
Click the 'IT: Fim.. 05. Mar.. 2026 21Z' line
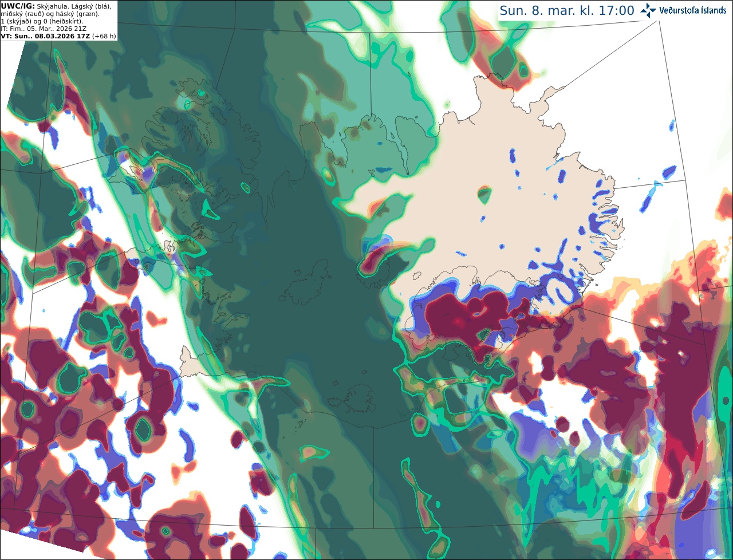point(44,28)
